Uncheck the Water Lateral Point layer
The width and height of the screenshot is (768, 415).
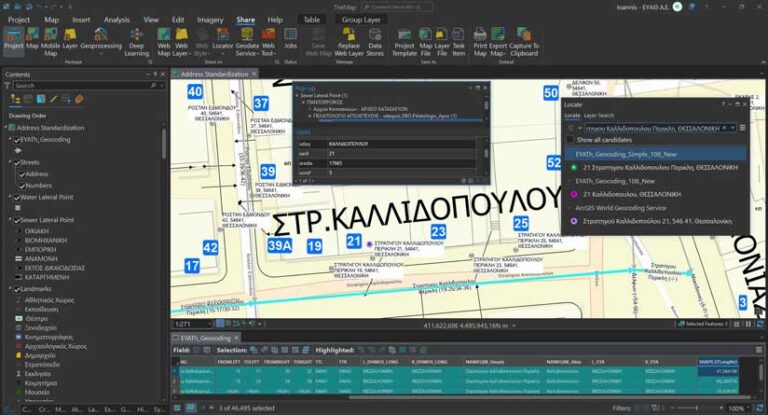[x=17, y=197]
